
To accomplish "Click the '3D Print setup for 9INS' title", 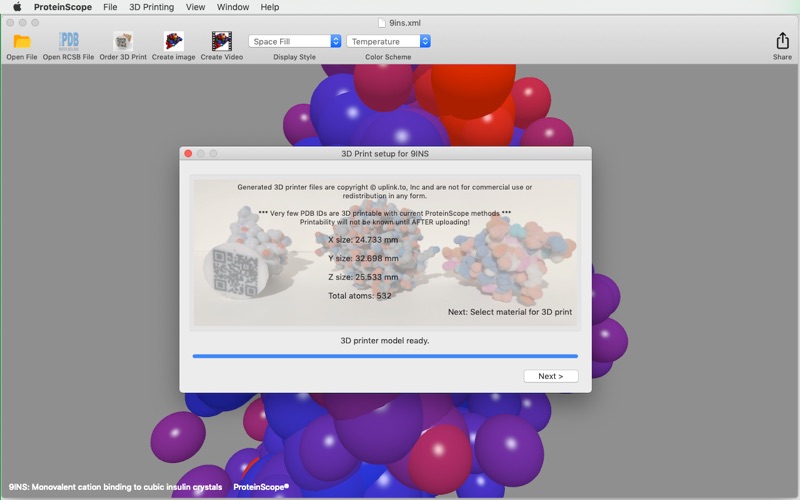I will [385, 154].
